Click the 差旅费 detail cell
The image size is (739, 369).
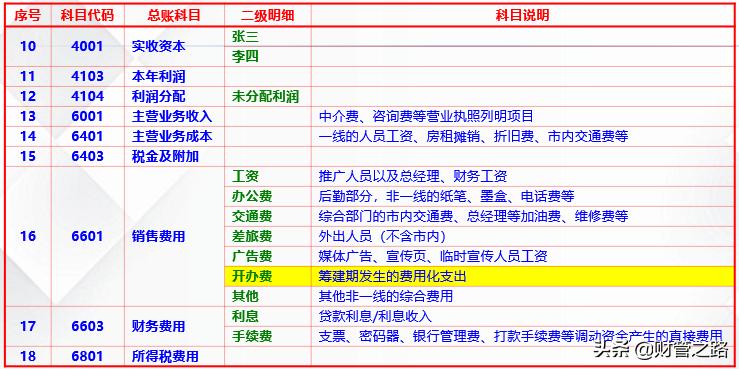coord(267,236)
